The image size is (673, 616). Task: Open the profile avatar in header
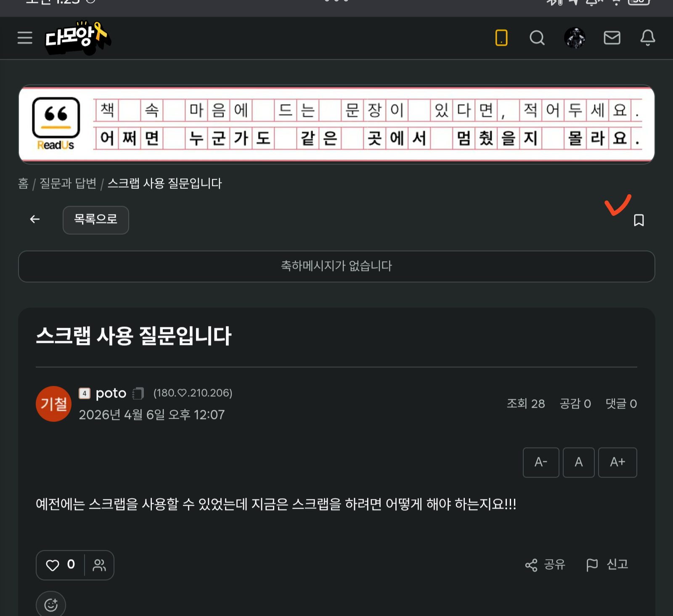tap(575, 38)
